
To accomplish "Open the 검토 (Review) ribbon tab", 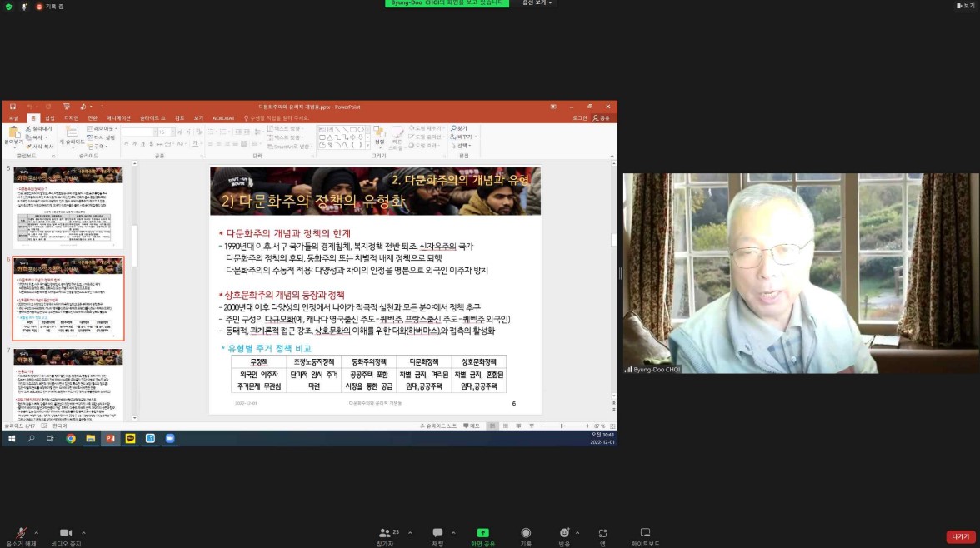I will click(179, 118).
